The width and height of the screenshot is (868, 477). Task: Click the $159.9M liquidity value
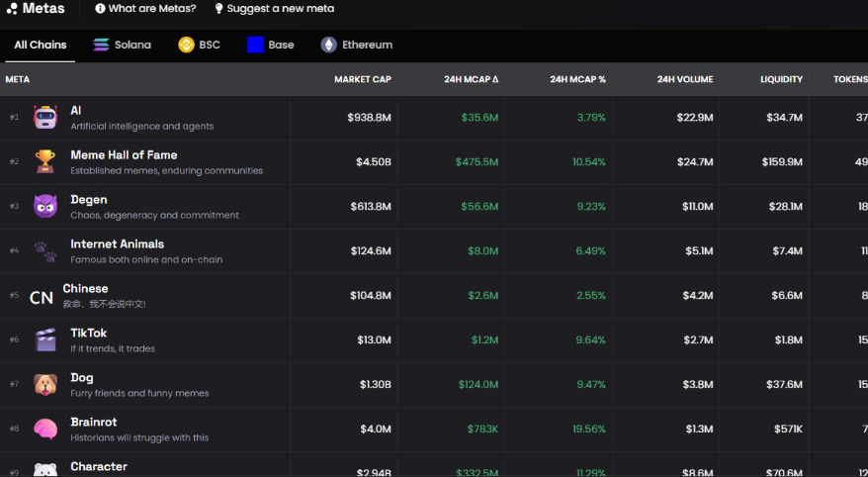point(782,161)
